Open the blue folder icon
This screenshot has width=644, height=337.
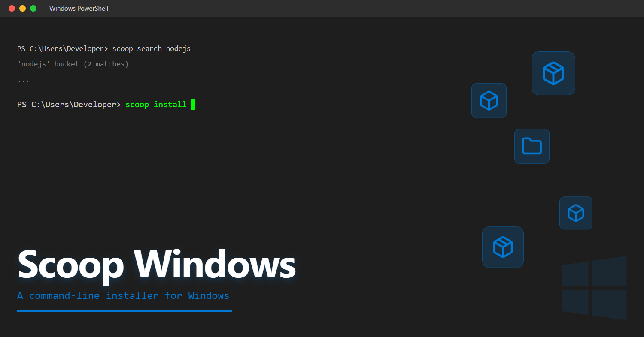[x=532, y=146]
